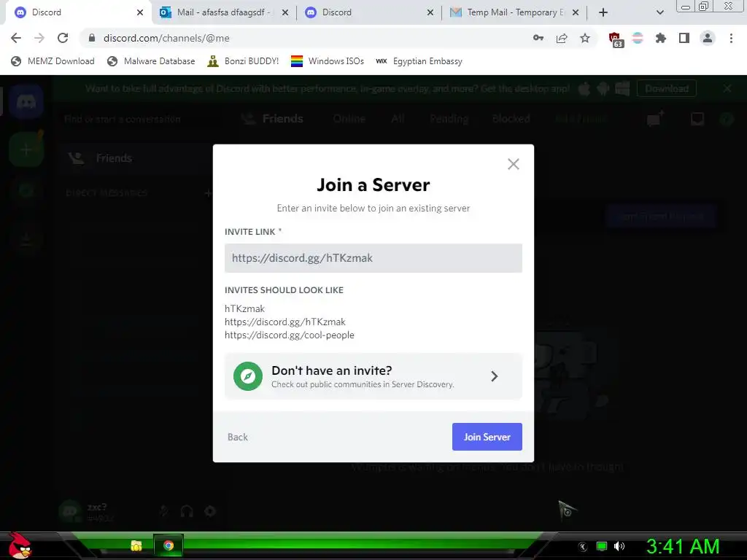
Task: Open the striped flag extension icon
Action: [x=638, y=38]
